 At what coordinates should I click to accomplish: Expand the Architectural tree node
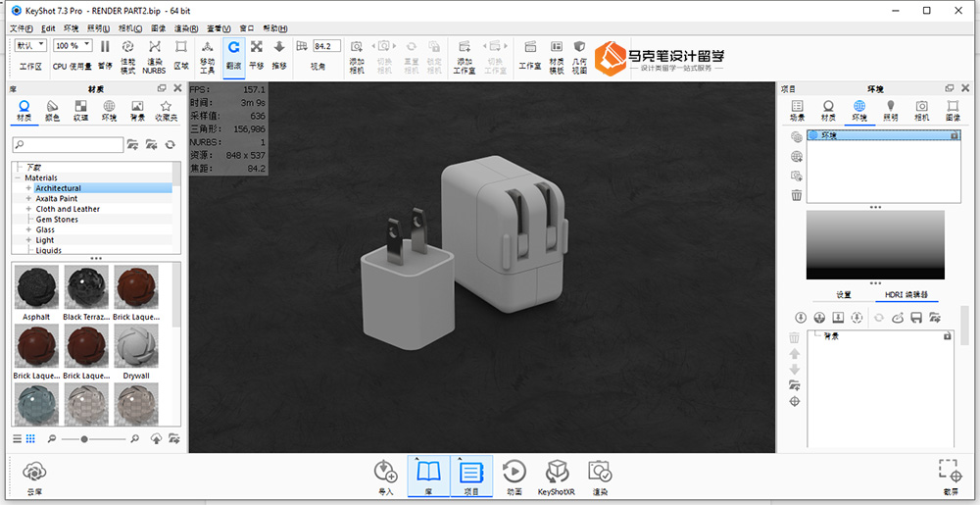[x=28, y=188]
